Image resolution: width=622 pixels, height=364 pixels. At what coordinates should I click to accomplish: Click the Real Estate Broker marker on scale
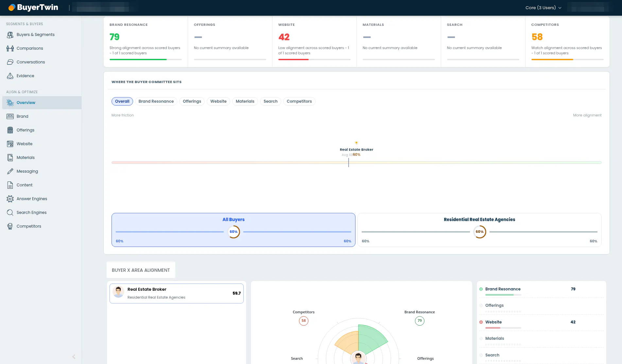[x=356, y=143]
